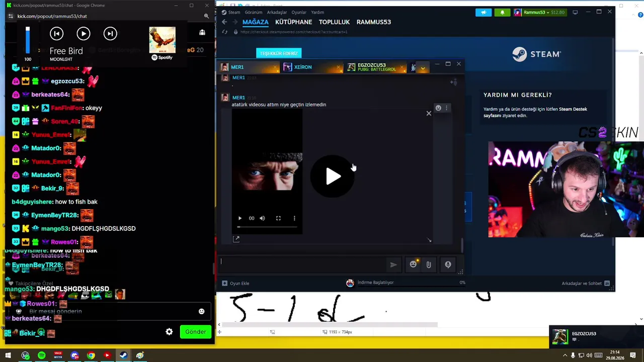The height and width of the screenshot is (362, 644).
Task: Skip to previous track in Spotify overlay
Action: pyautogui.click(x=56, y=34)
